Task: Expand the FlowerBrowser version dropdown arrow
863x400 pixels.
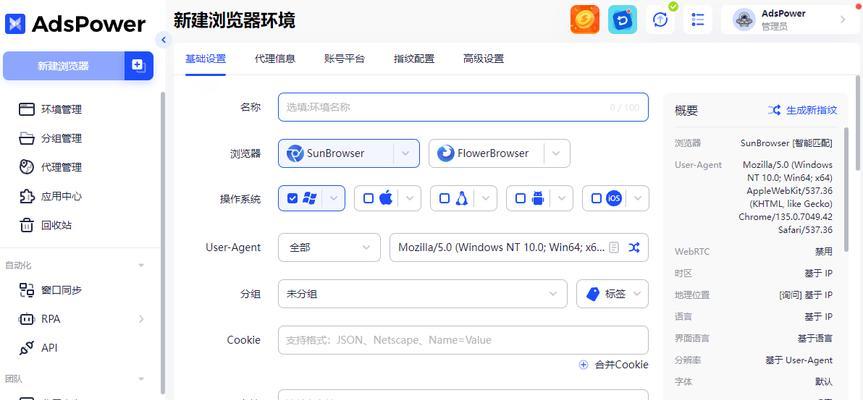Action: (556, 153)
